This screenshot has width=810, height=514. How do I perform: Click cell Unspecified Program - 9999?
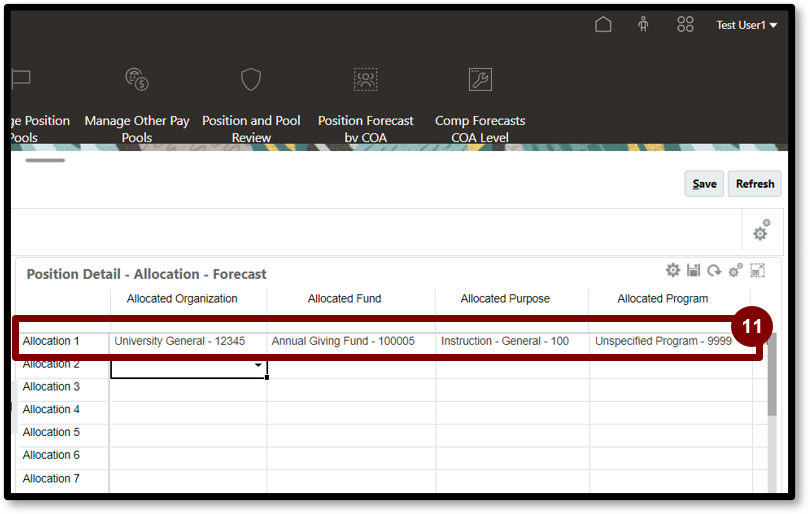pyautogui.click(x=663, y=341)
